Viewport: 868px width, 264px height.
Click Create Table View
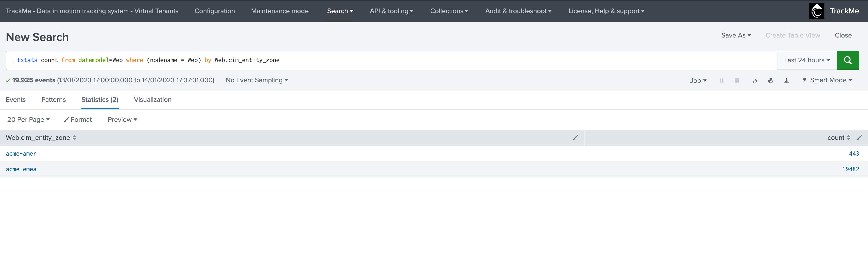click(793, 35)
